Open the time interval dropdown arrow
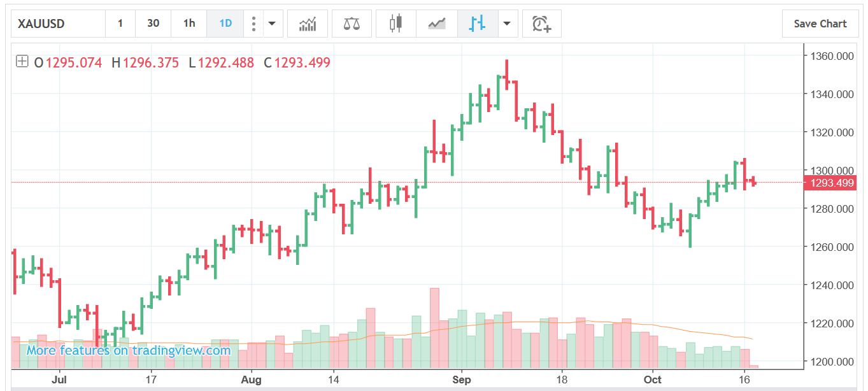868x391 pixels. tap(272, 24)
